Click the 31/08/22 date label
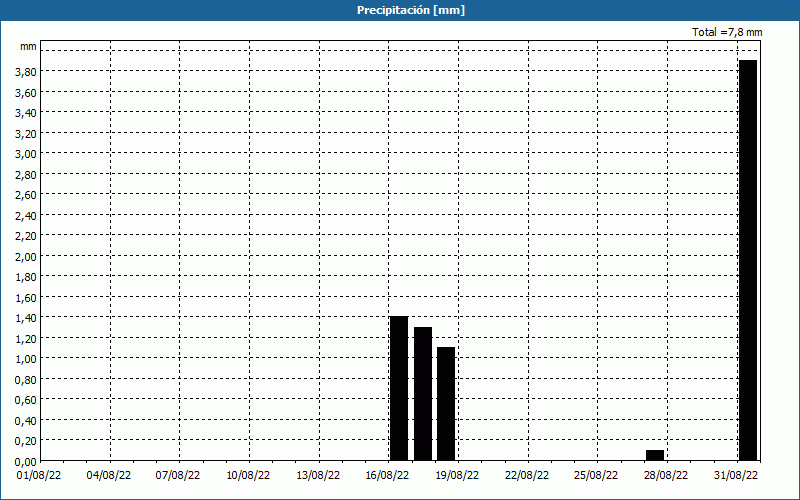Screen dimensions: 800x500 (x=736, y=476)
